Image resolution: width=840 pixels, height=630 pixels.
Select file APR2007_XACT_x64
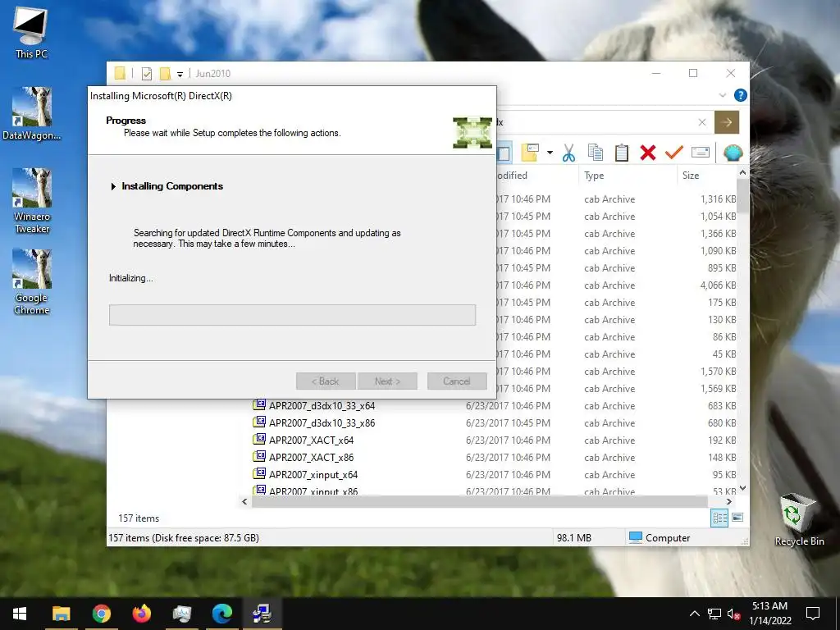[x=311, y=440]
